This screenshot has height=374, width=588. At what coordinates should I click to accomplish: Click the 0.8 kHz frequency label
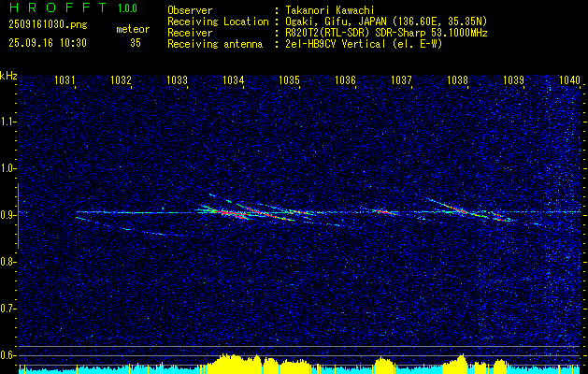coord(8,262)
